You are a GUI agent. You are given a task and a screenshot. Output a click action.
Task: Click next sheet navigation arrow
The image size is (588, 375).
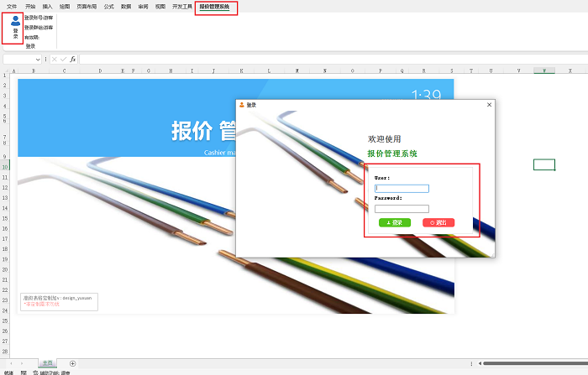22,363
